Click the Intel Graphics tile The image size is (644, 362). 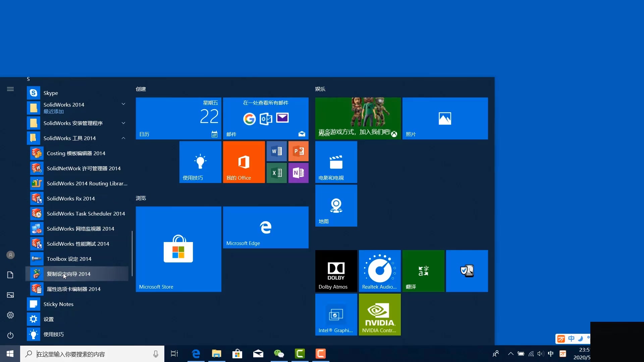pyautogui.click(x=336, y=314)
